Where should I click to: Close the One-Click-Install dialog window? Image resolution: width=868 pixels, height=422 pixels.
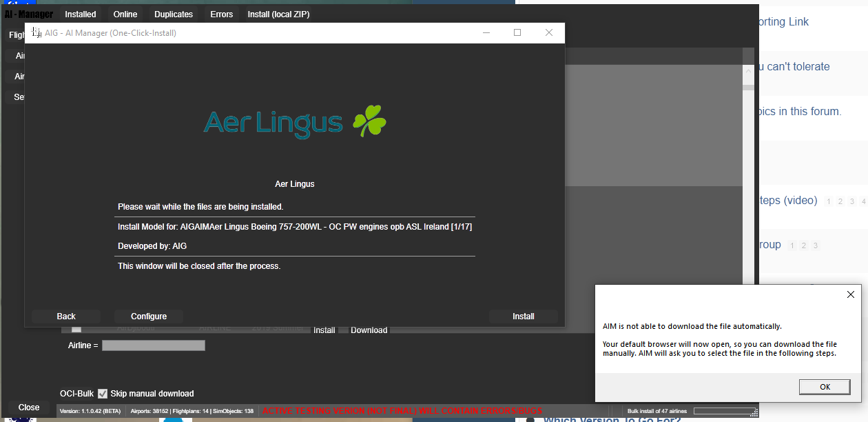tap(549, 32)
